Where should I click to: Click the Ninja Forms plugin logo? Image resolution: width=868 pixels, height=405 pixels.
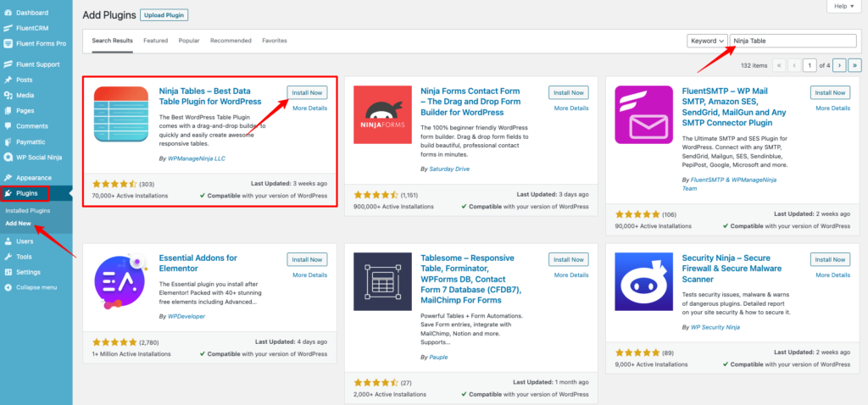pyautogui.click(x=382, y=116)
